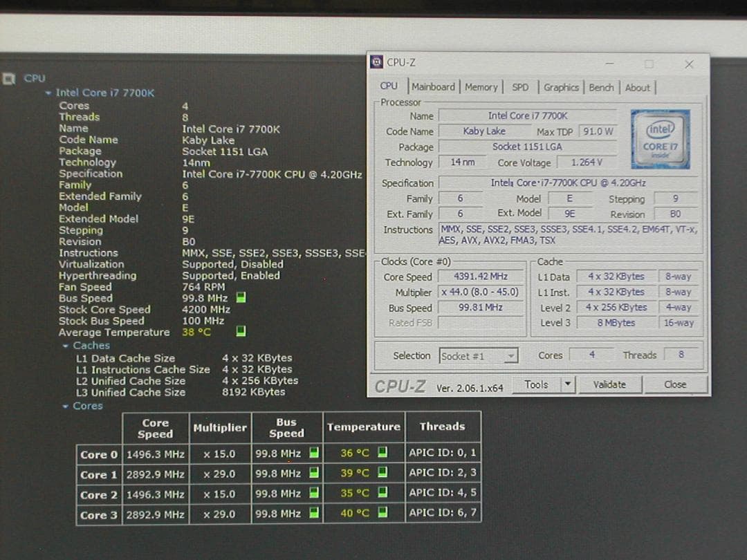747x560 pixels.
Task: Collapse the Intel Core i7 7700K tree entry
Action: 48,92
